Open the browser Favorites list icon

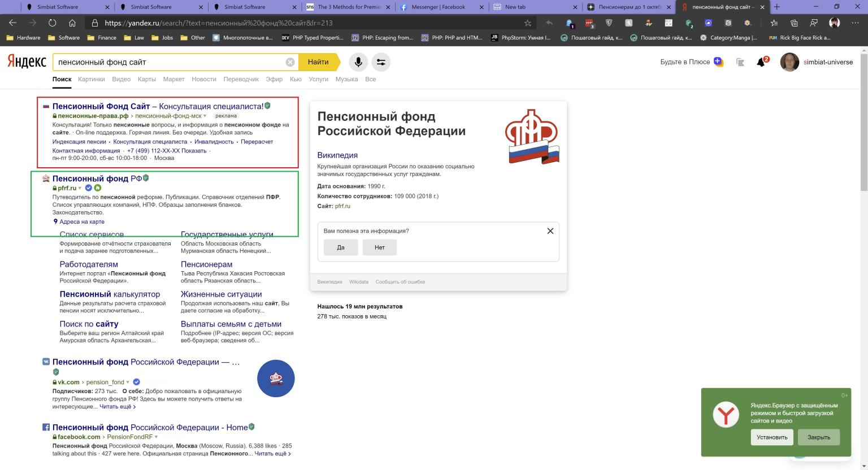774,23
